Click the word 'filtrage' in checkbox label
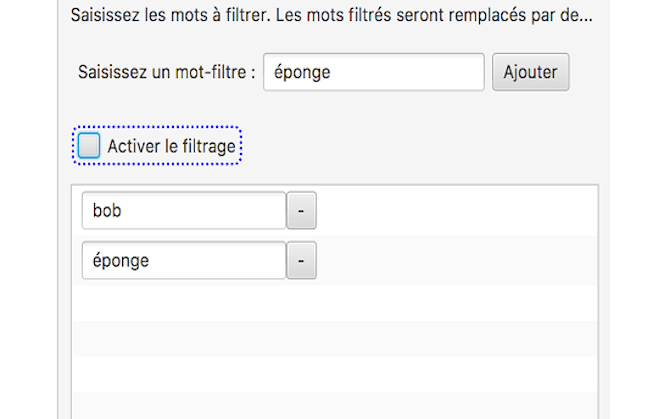 point(205,147)
